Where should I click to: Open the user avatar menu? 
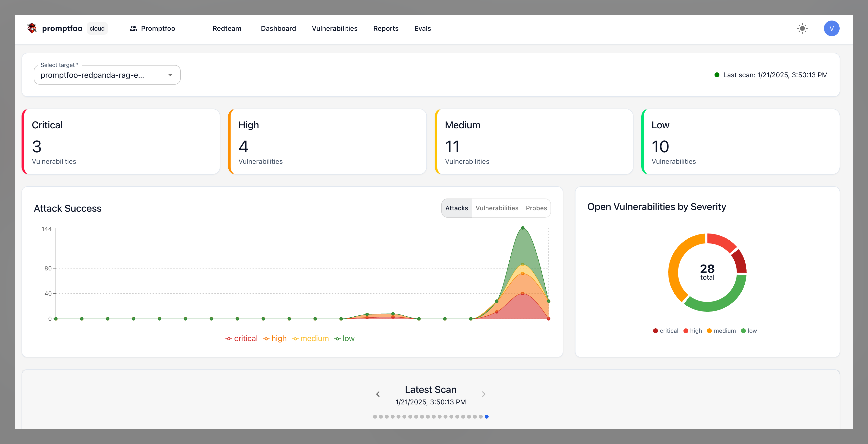click(x=831, y=28)
